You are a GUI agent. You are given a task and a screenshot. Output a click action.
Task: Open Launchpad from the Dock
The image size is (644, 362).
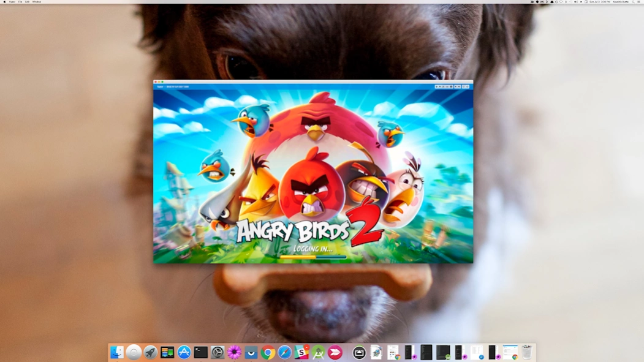click(x=151, y=352)
